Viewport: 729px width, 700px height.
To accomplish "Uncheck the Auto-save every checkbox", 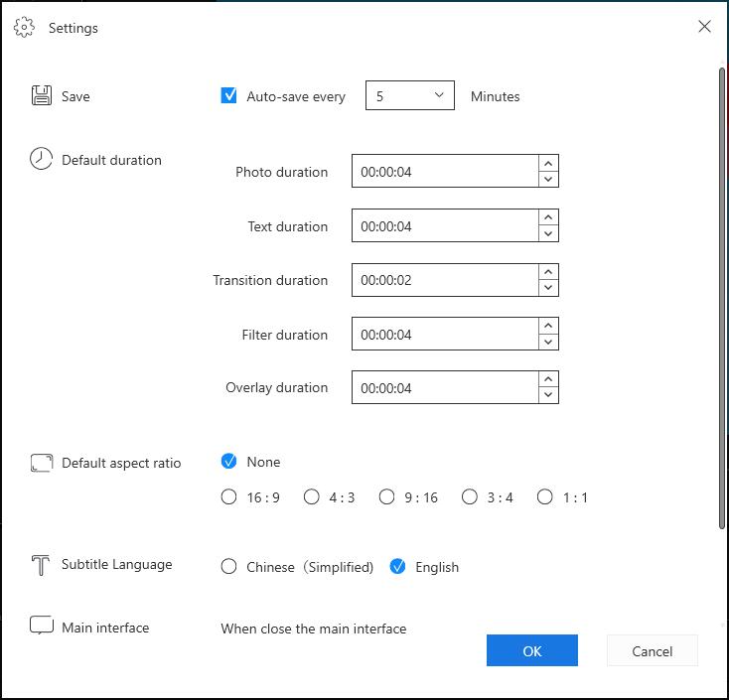I will click(x=228, y=95).
